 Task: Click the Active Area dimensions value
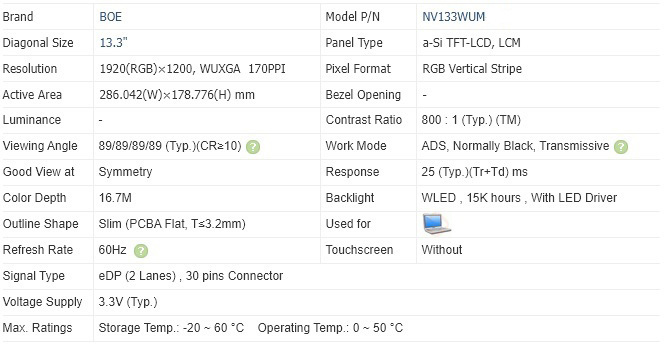pos(177,95)
